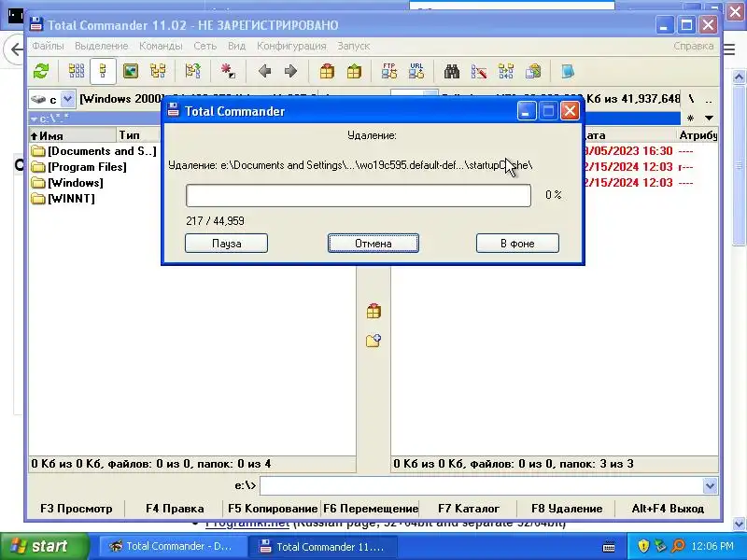Image resolution: width=747 pixels, height=560 pixels.
Task: Click the new folder icon between panels
Action: (x=373, y=341)
